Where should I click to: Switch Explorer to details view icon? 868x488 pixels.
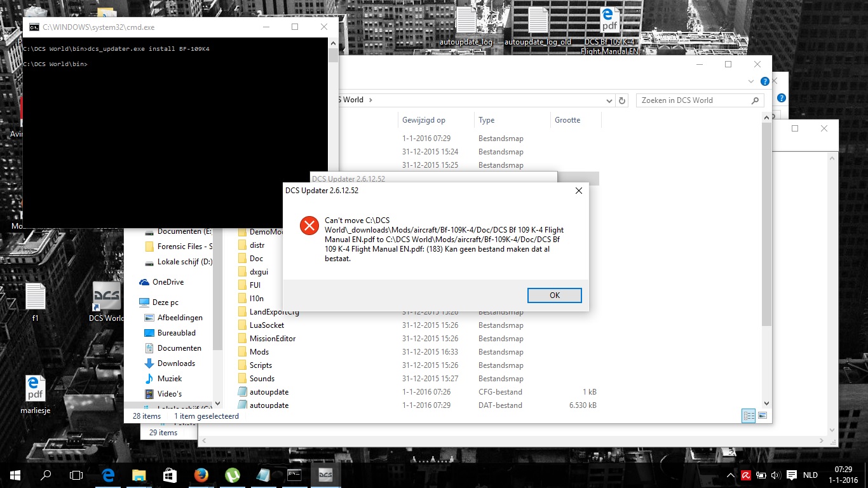(749, 416)
